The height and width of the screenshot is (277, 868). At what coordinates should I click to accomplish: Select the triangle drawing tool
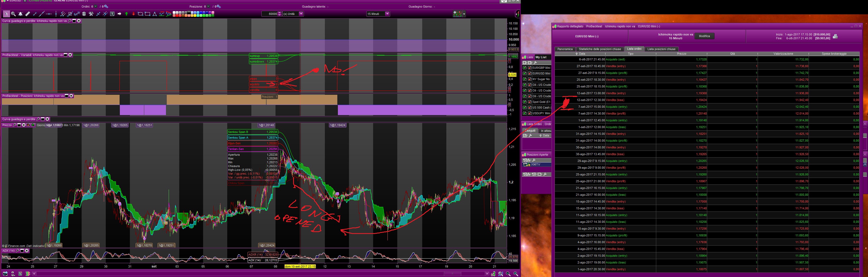click(155, 14)
